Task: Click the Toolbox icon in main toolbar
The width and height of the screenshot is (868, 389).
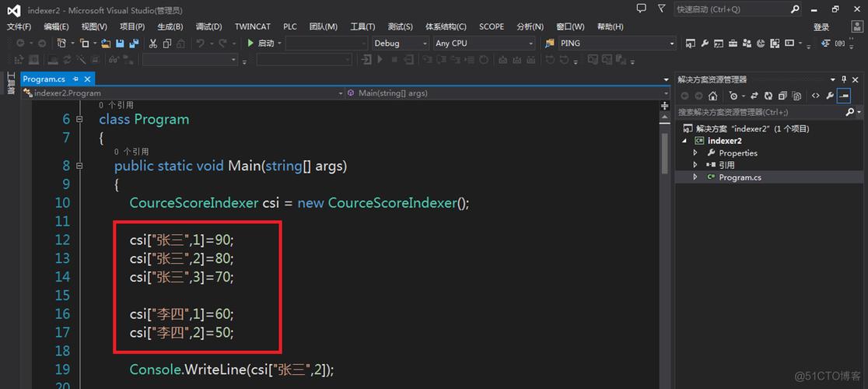Action: (x=733, y=43)
